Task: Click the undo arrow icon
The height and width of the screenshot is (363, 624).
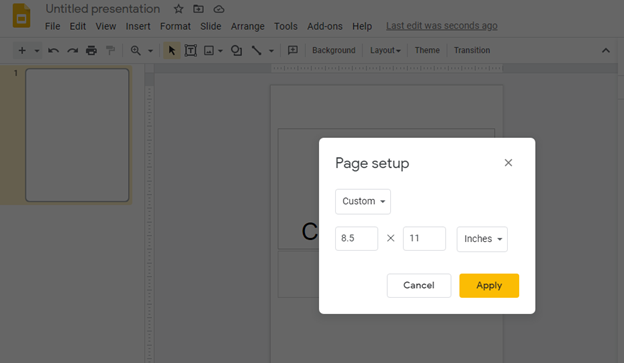Action: pos(53,51)
